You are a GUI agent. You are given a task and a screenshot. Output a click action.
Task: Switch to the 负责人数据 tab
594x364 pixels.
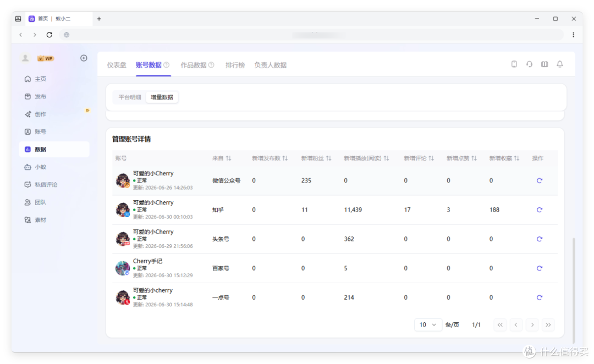click(271, 65)
